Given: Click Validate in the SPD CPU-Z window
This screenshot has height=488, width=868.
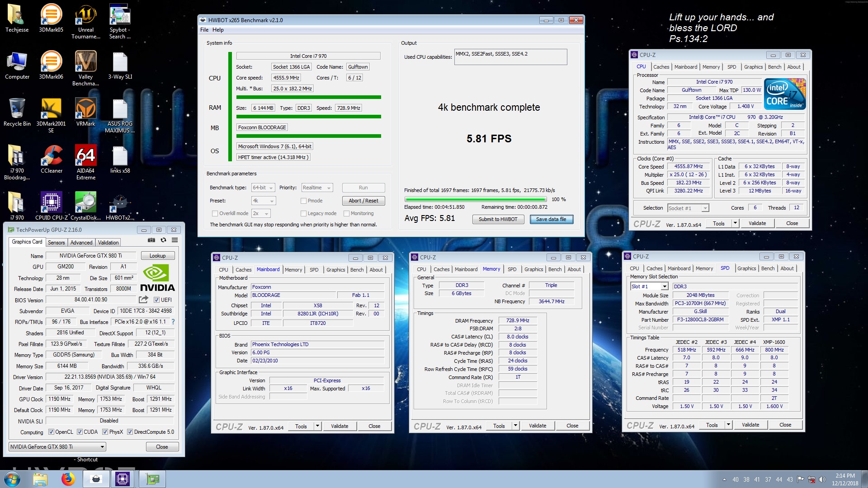Looking at the screenshot, I should coord(750,425).
